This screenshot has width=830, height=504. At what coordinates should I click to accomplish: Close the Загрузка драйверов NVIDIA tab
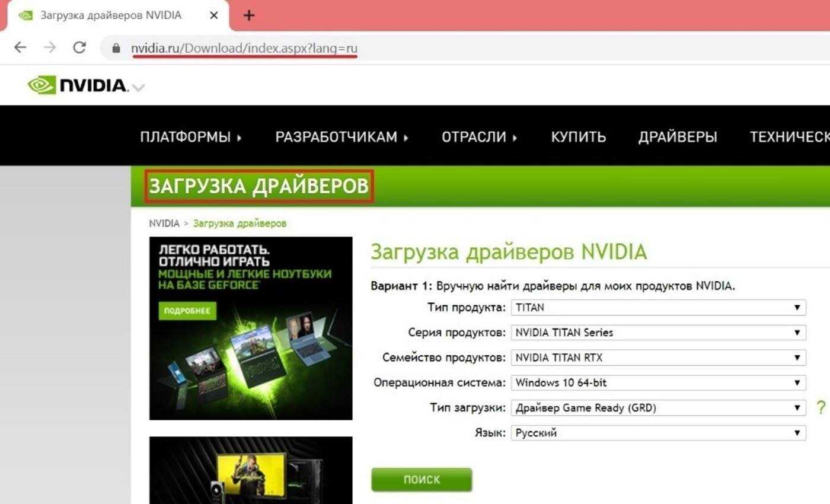pos(214,15)
